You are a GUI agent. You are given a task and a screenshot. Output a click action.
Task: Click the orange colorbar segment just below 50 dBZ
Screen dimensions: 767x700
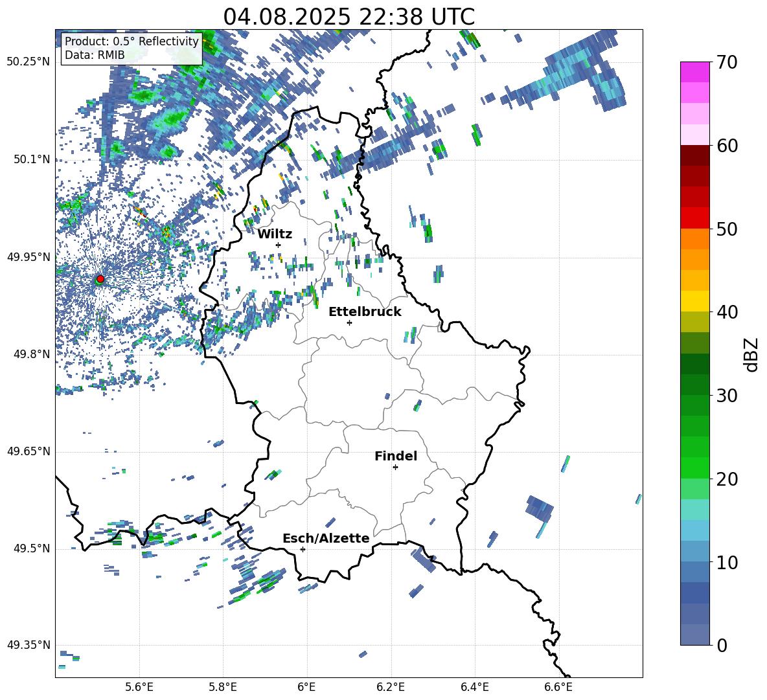694,239
